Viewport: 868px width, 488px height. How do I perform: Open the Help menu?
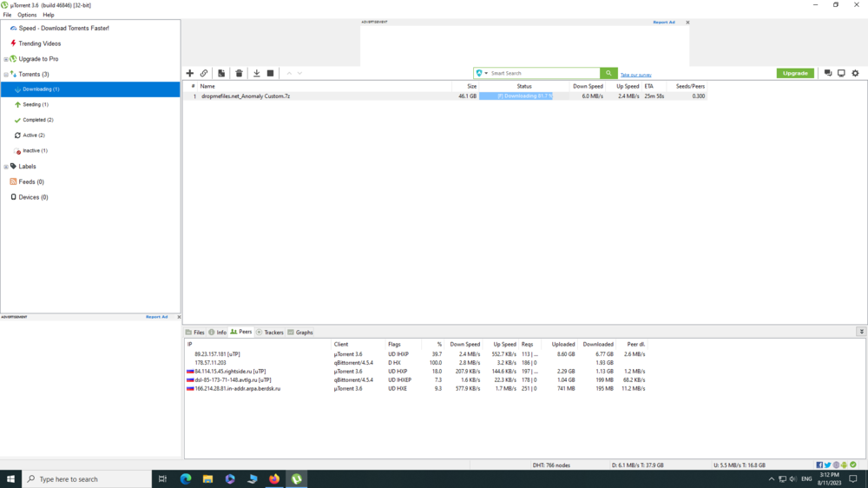pyautogui.click(x=49, y=15)
